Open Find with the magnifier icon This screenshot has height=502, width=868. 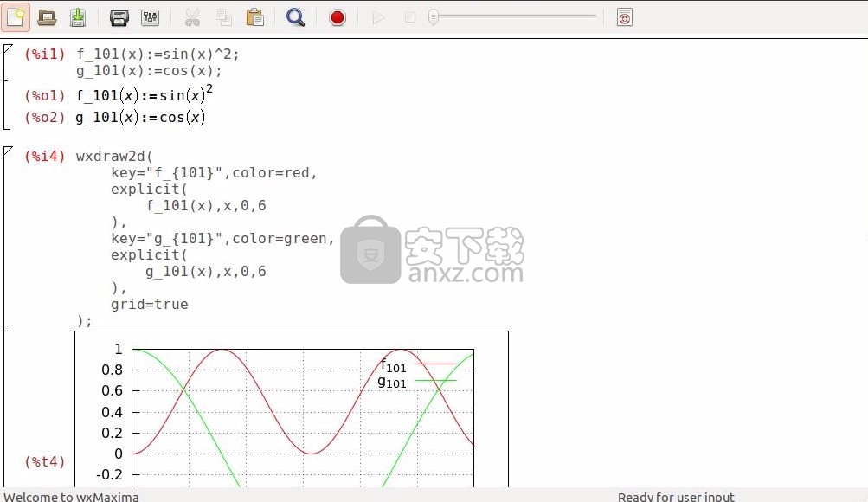click(295, 17)
